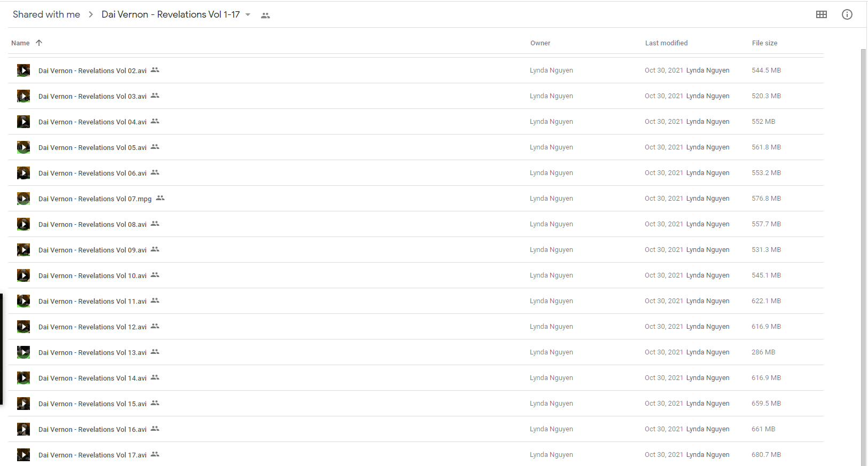Image resolution: width=868 pixels, height=466 pixels.
Task: Click the vertical scrollbar on right
Action: [863, 257]
